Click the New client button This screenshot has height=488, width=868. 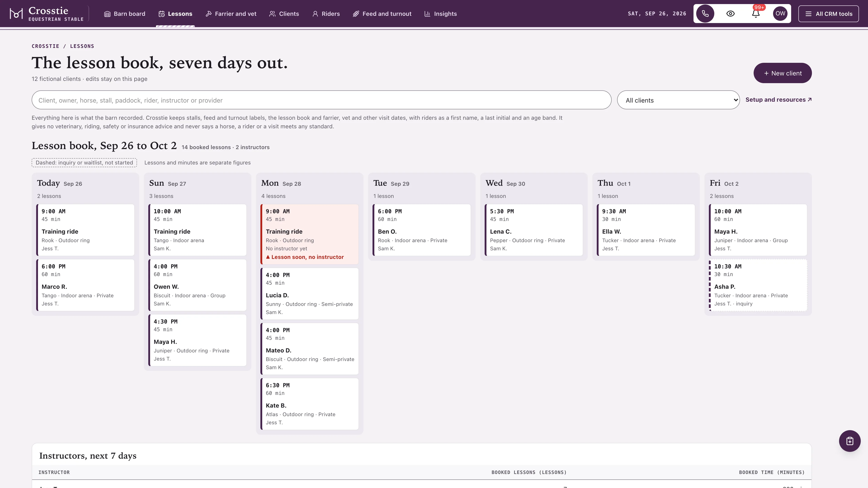coord(782,73)
